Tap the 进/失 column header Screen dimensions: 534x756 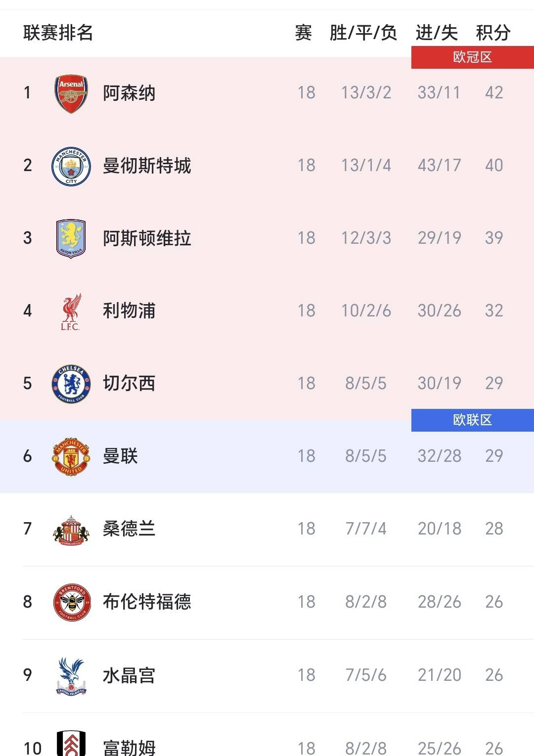coord(437,33)
